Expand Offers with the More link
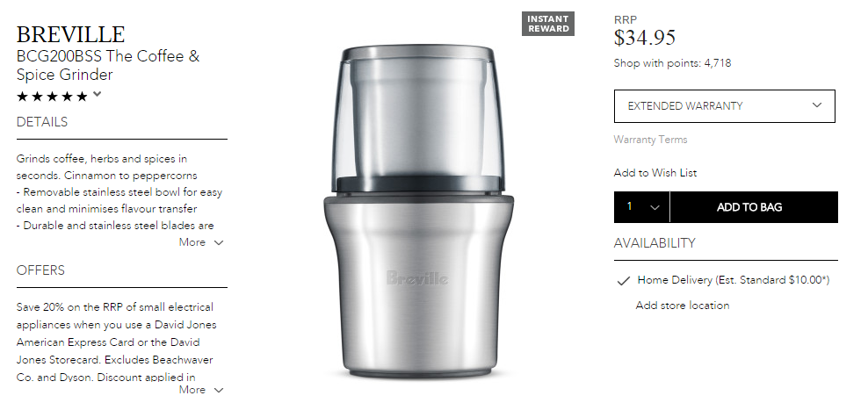 click(x=201, y=390)
